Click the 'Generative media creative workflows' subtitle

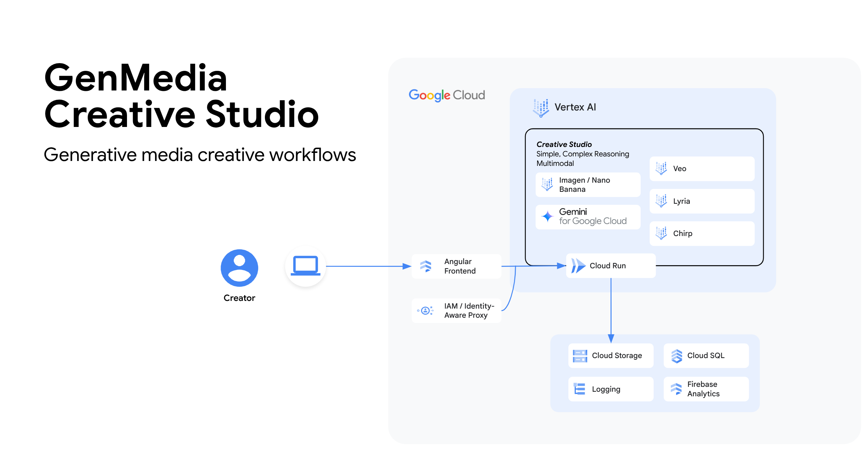pyautogui.click(x=200, y=155)
